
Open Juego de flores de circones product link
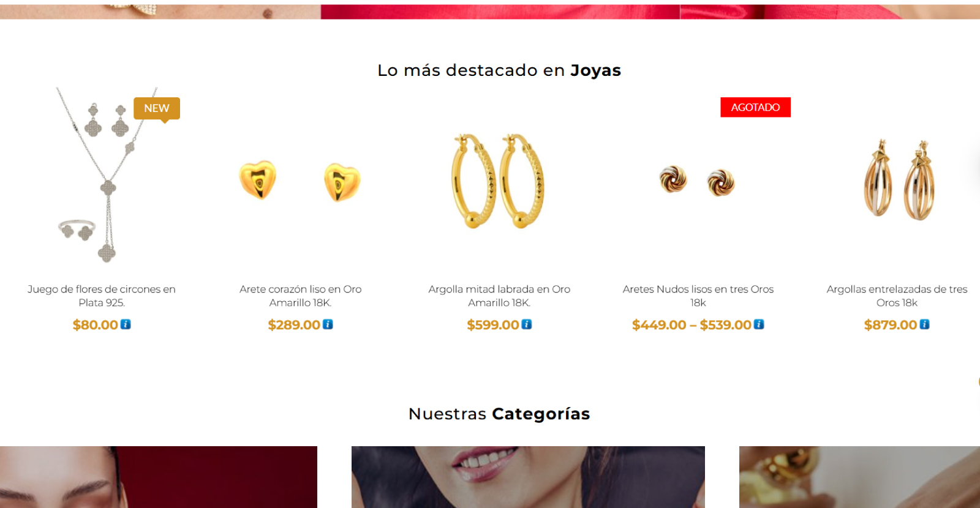click(102, 296)
